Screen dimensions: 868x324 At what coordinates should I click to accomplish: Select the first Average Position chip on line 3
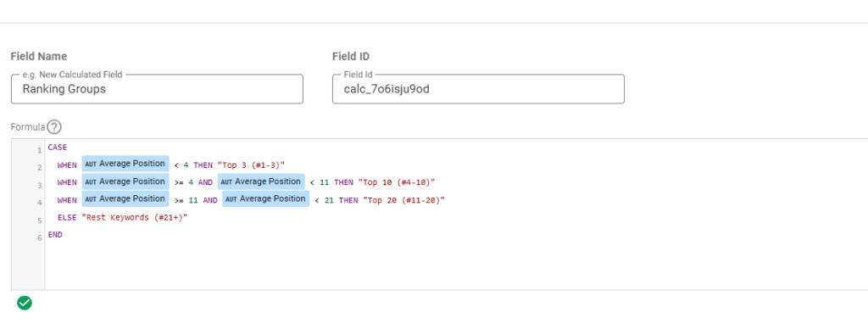125,182
